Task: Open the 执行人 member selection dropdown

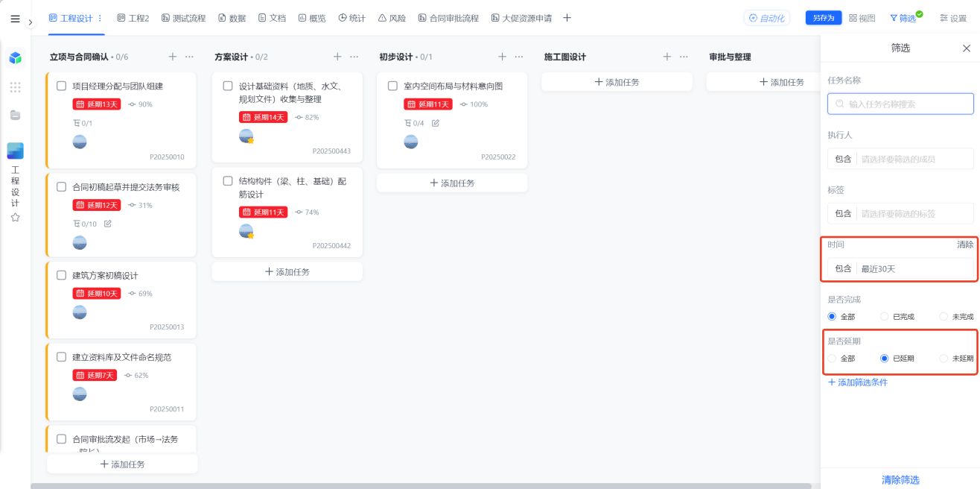Action: (x=900, y=159)
